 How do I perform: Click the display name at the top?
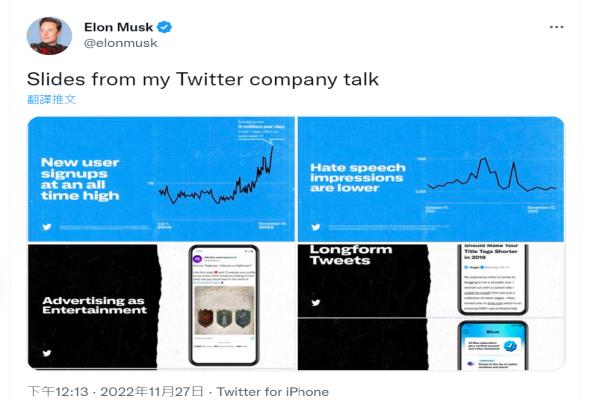pos(118,27)
